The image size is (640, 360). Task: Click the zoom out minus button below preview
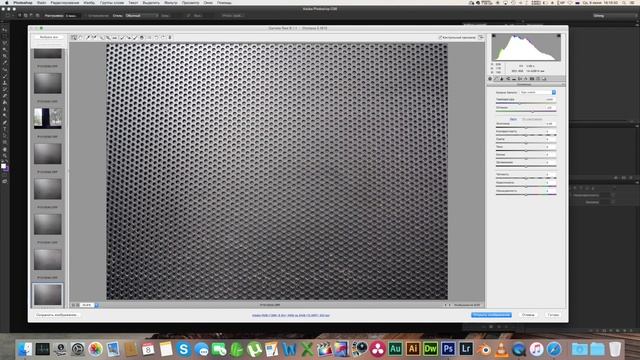[x=73, y=305]
